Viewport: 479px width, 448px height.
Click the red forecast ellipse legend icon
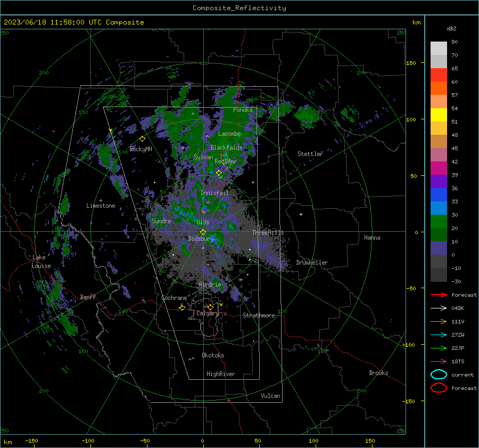(439, 388)
